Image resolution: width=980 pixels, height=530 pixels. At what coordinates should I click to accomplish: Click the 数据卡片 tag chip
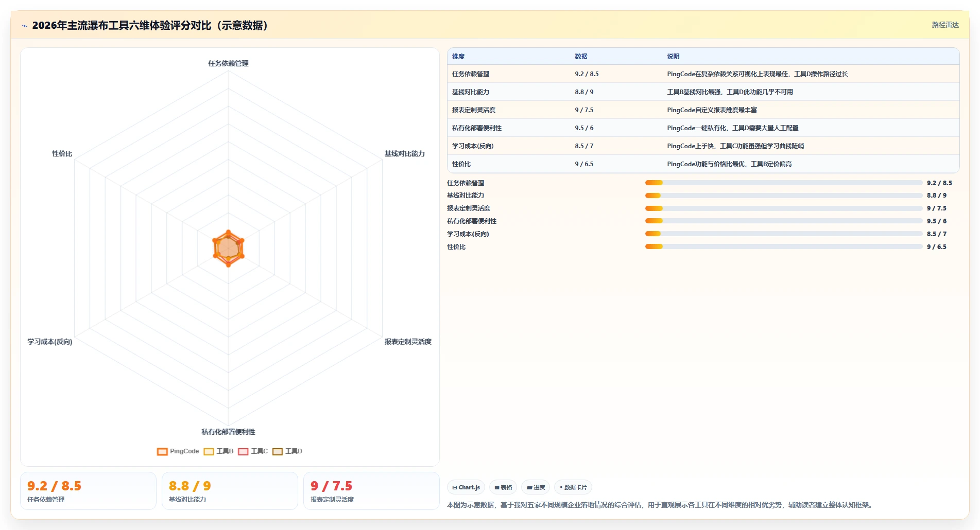click(x=573, y=487)
